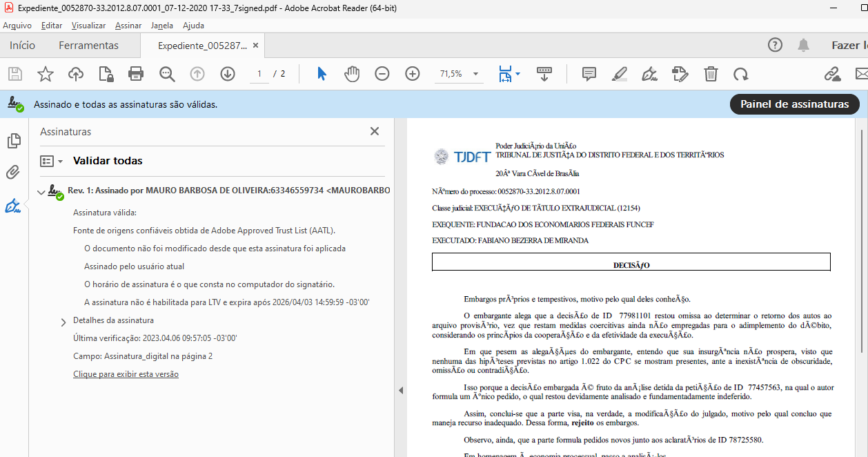The width and height of the screenshot is (868, 457).
Task: Select text Assinatura válida:
Action: pyautogui.click(x=105, y=213)
